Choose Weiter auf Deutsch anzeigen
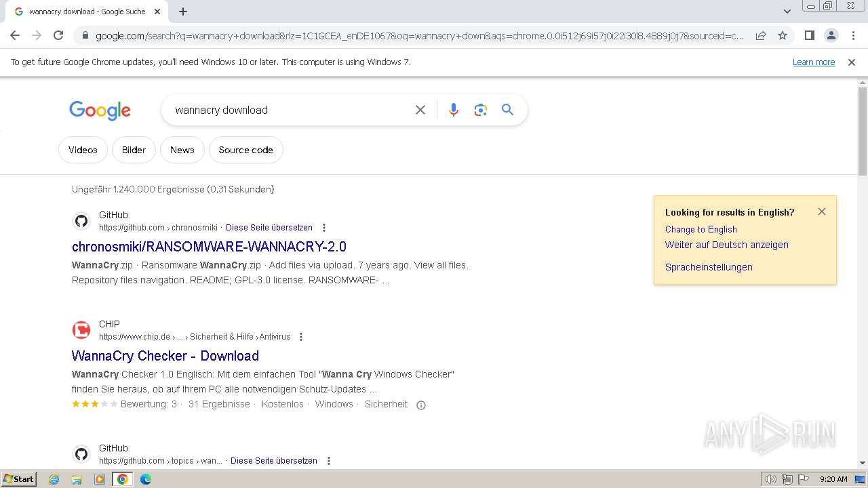Screen dimensions: 868x488 click(727, 245)
